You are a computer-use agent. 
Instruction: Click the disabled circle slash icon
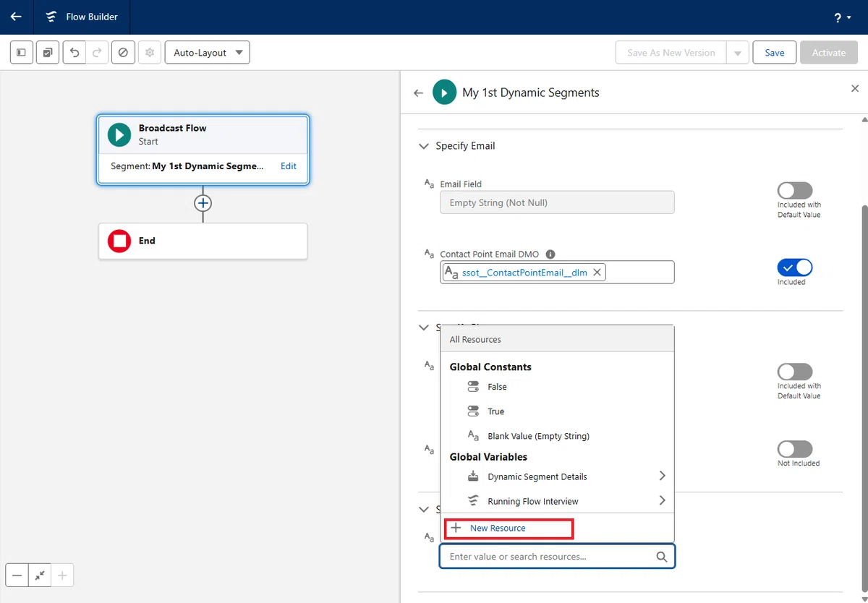tap(123, 53)
